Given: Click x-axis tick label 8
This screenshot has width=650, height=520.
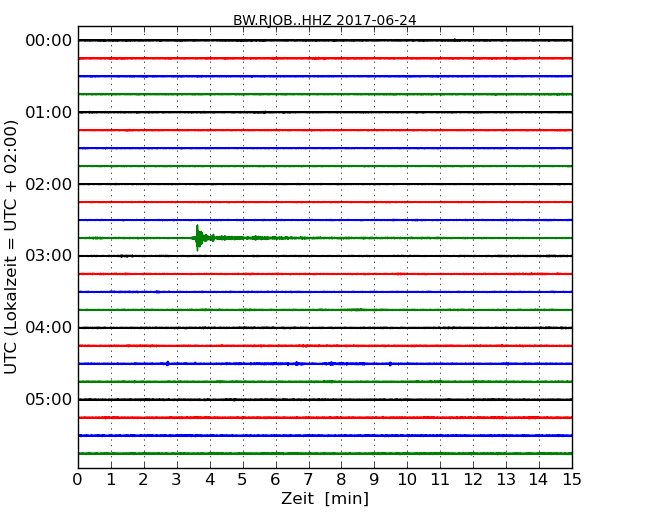Looking at the screenshot, I should [x=341, y=480].
